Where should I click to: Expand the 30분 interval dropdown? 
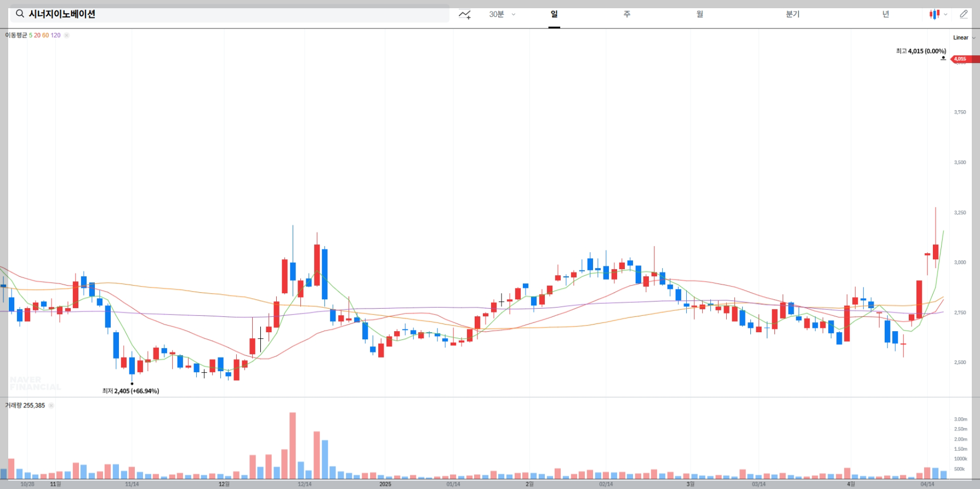(502, 14)
